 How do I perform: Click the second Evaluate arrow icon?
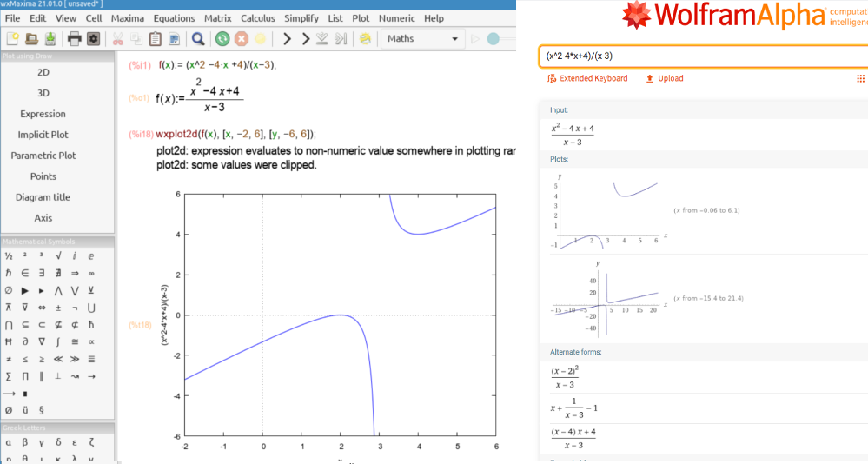[x=305, y=39]
